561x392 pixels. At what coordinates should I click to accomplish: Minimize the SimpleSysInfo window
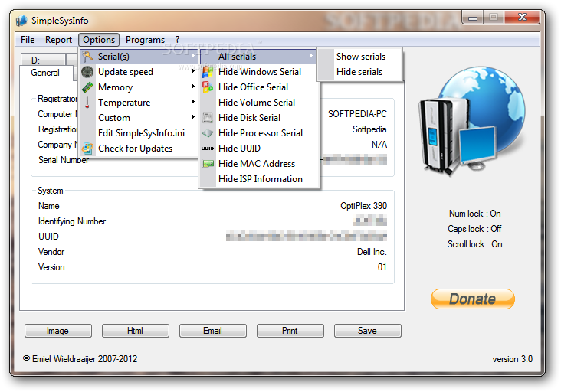[x=473, y=17]
